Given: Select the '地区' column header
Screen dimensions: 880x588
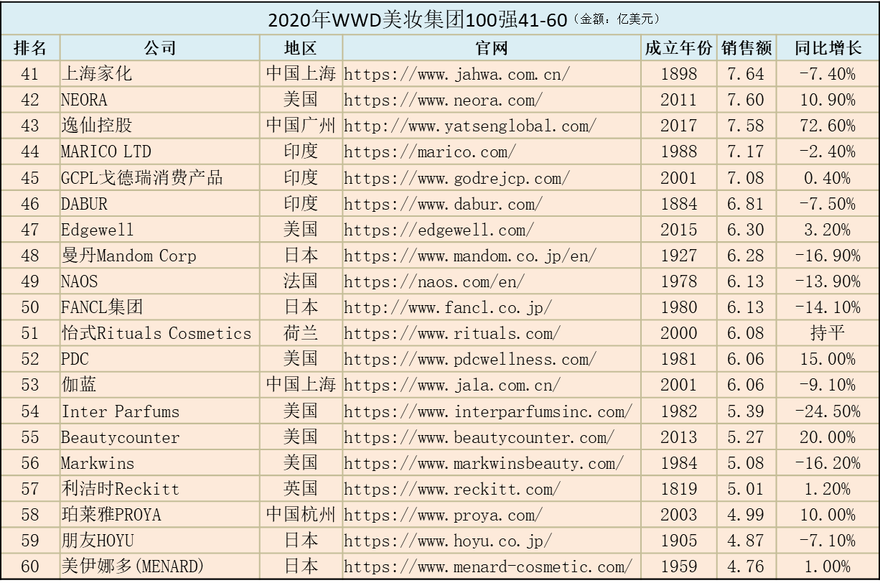Looking at the screenshot, I should click(x=301, y=48).
